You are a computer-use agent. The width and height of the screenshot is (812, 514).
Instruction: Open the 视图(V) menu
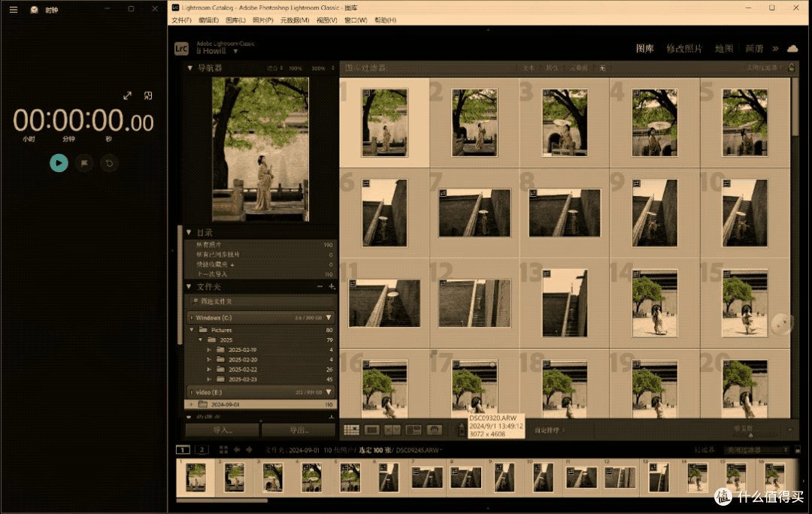coord(327,20)
